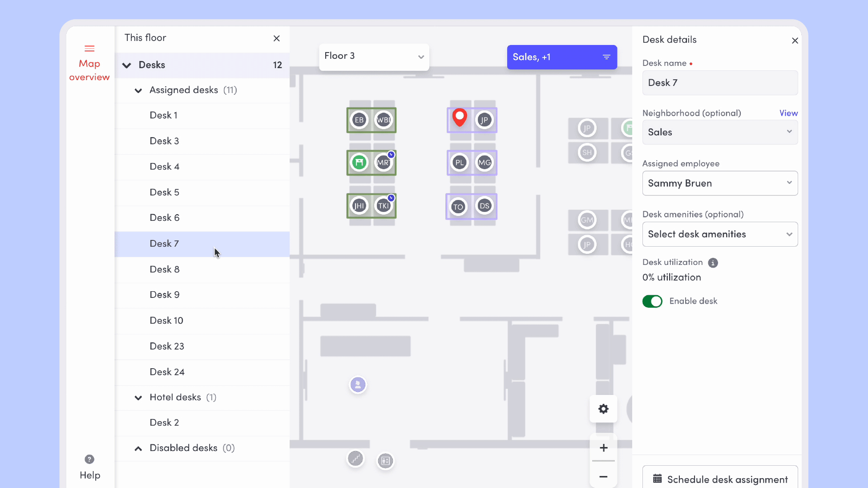The width and height of the screenshot is (868, 488).
Task: Click the green hotel desk icon
Action: (359, 162)
